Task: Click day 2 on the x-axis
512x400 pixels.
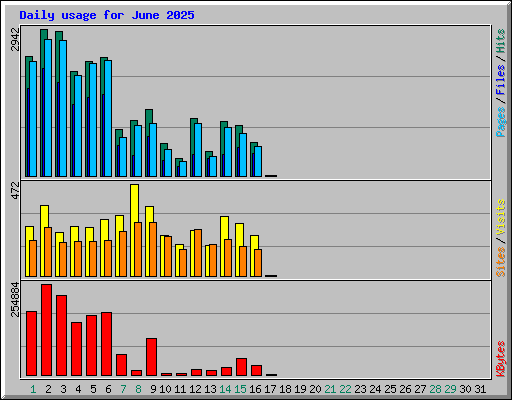Action: tap(48, 389)
